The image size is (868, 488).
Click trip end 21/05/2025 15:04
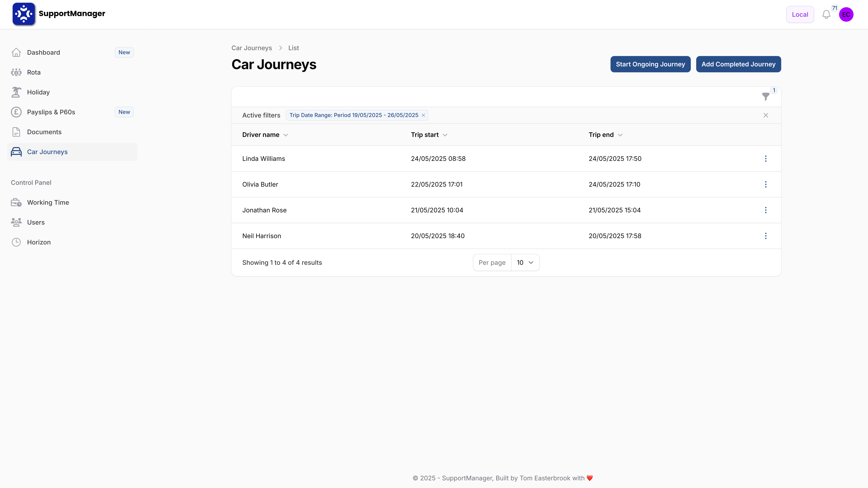[x=615, y=210]
